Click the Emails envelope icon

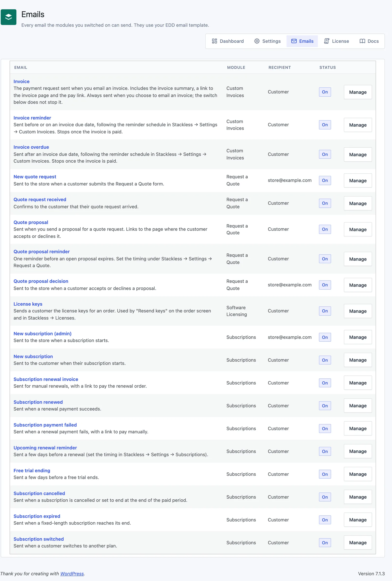click(294, 41)
